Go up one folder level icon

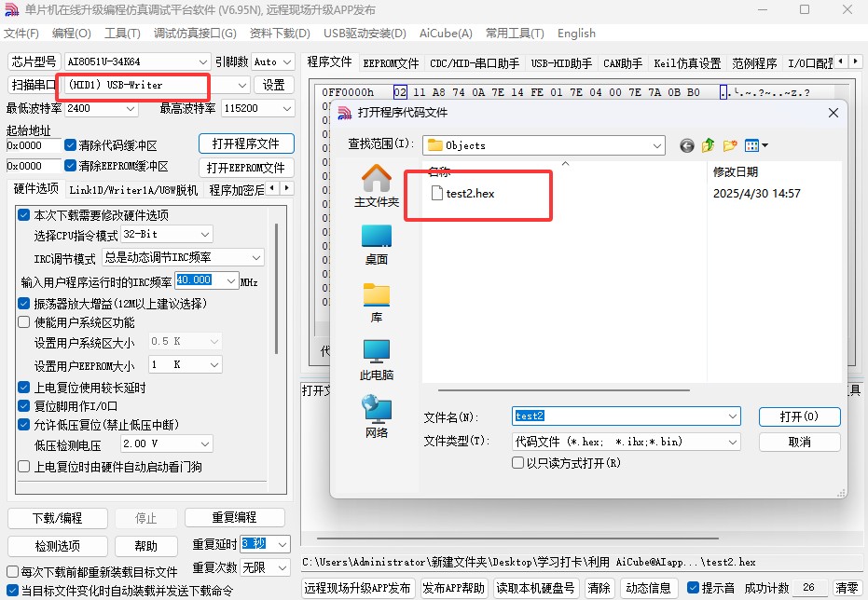tap(708, 145)
